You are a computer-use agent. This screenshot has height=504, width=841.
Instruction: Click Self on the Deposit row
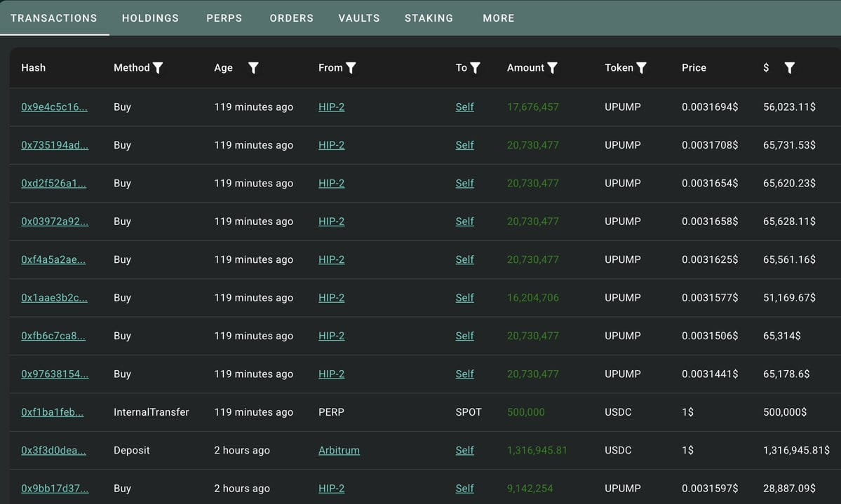click(464, 451)
